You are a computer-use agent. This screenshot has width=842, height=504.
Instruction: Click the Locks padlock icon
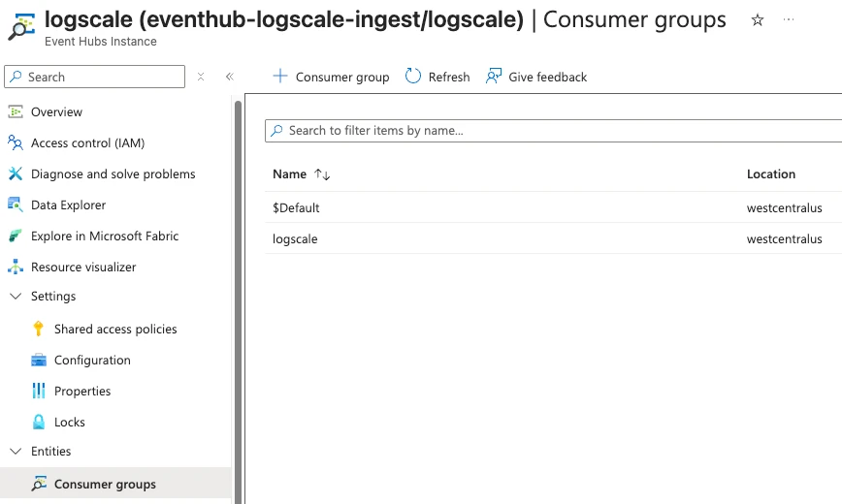point(39,422)
